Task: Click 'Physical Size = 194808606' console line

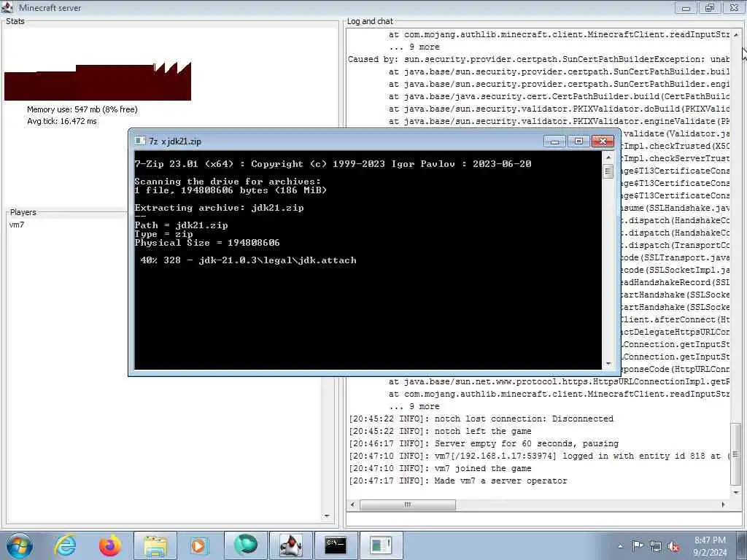Action: tap(206, 242)
